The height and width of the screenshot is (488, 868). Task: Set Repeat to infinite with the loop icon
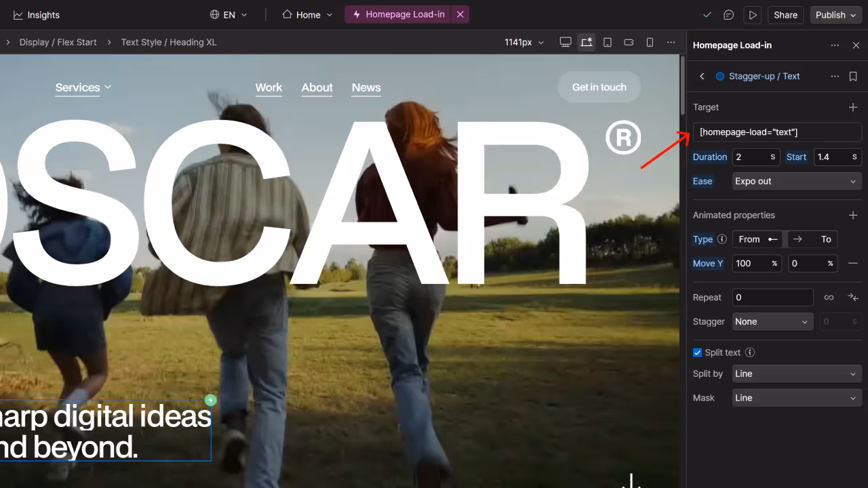coord(829,297)
